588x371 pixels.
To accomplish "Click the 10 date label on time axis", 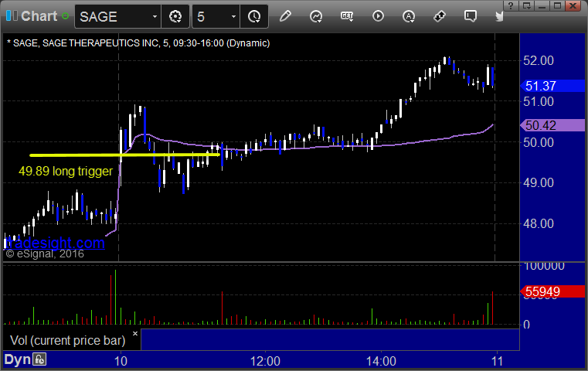I will click(121, 361).
